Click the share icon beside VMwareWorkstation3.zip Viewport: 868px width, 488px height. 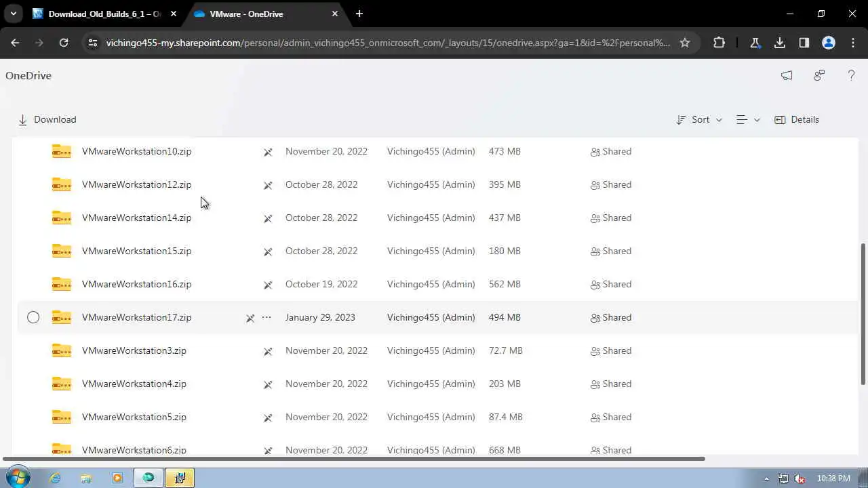pos(268,351)
